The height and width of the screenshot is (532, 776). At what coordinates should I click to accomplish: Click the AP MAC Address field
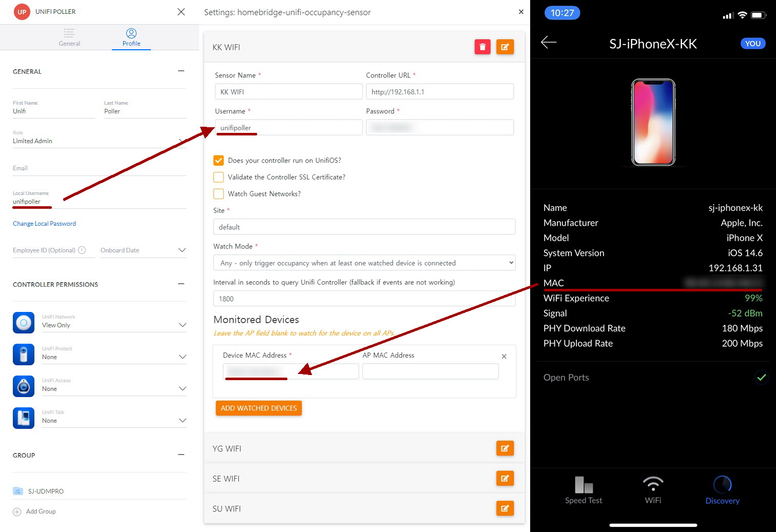coord(431,371)
